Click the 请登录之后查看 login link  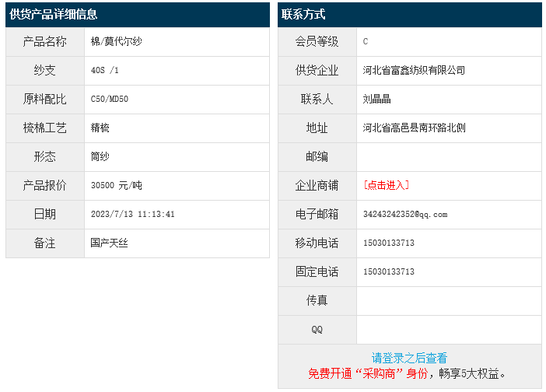(x=409, y=359)
